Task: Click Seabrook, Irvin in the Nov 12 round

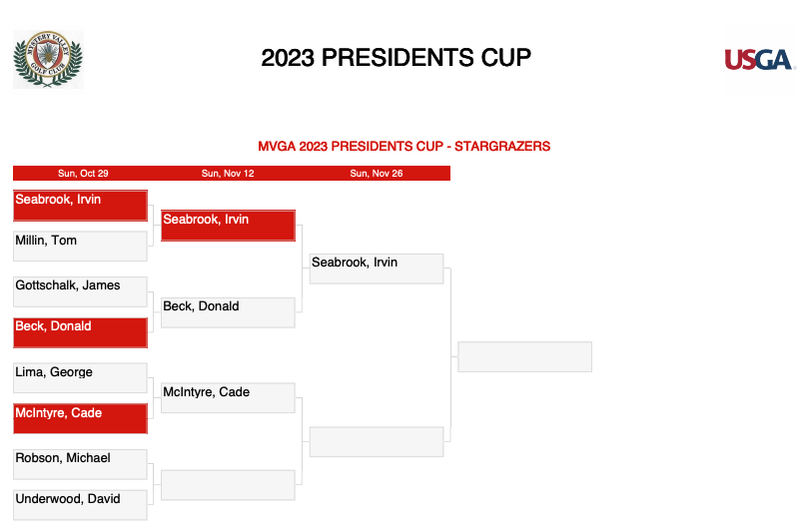Action: 228,226
